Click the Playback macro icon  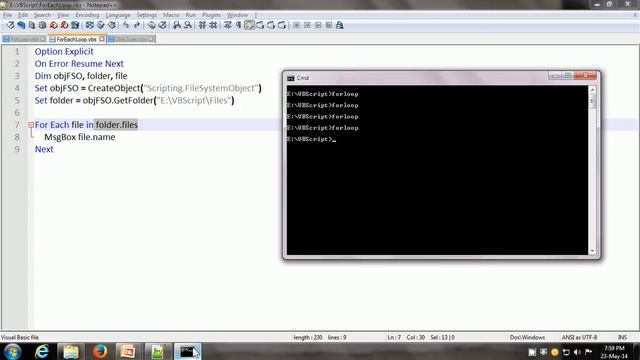click(318, 25)
